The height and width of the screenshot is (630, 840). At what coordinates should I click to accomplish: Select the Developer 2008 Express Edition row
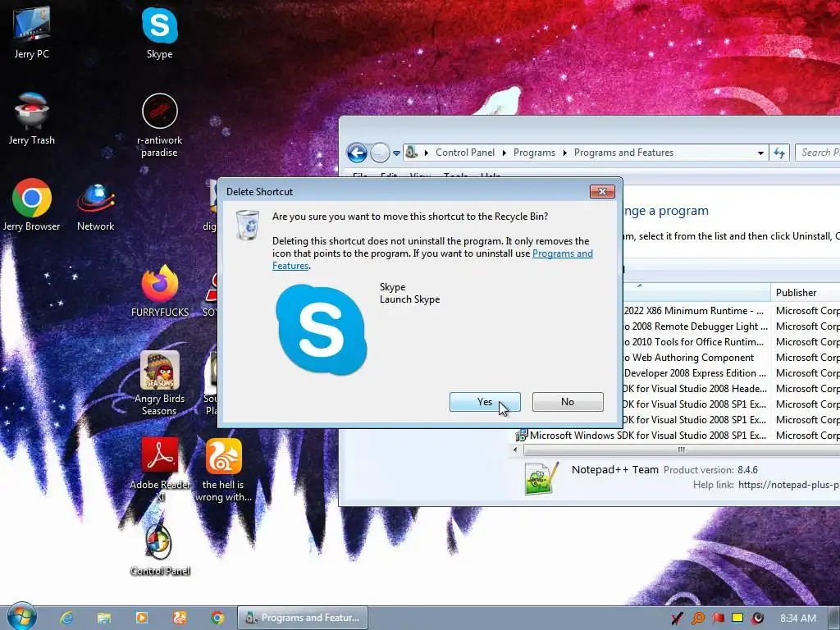click(731, 373)
